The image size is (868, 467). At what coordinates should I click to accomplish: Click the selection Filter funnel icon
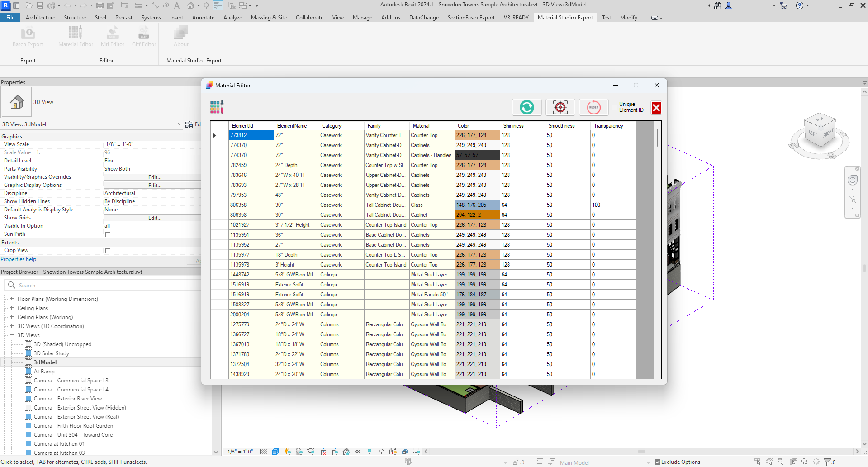pos(827,462)
